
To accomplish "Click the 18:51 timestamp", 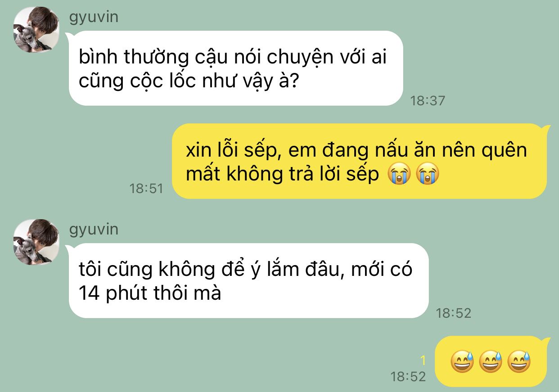I will click(x=146, y=188).
